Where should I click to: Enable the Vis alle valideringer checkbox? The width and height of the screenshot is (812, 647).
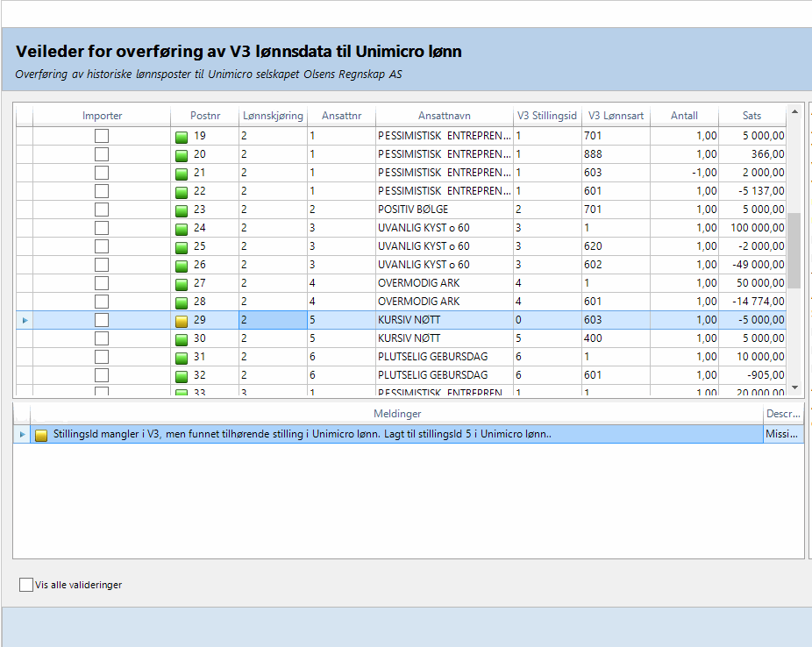(26, 585)
